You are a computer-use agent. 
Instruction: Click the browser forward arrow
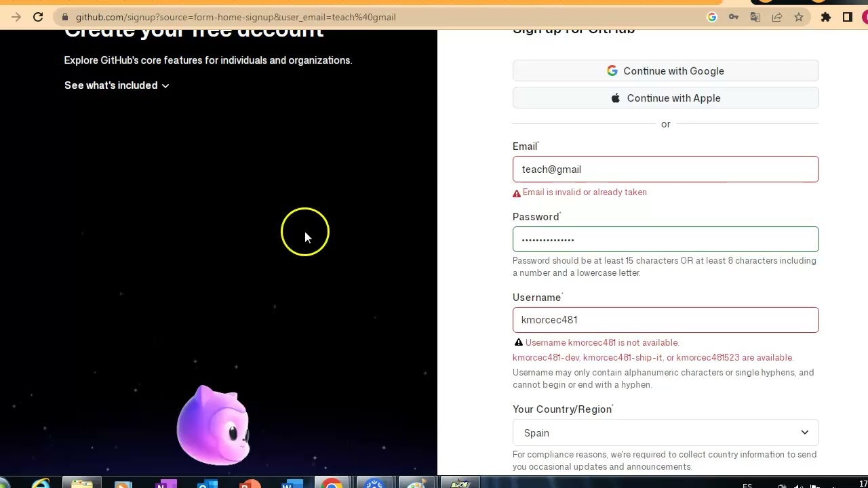point(16,17)
